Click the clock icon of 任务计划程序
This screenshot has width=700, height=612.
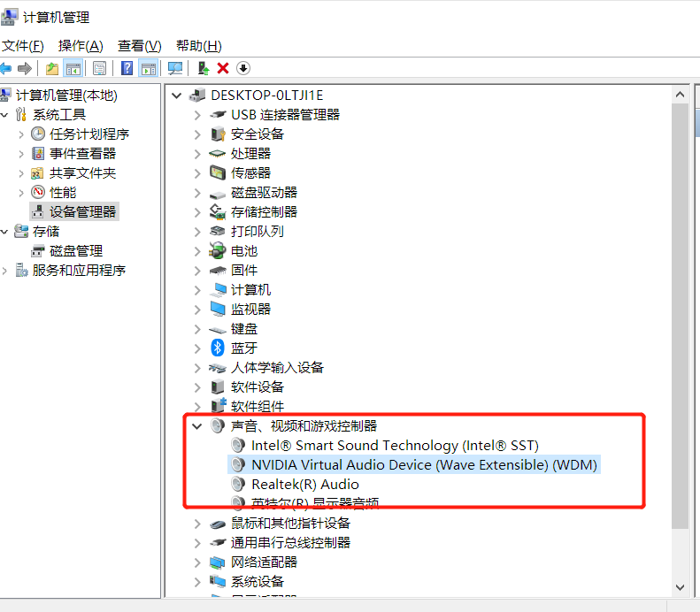pos(38,134)
